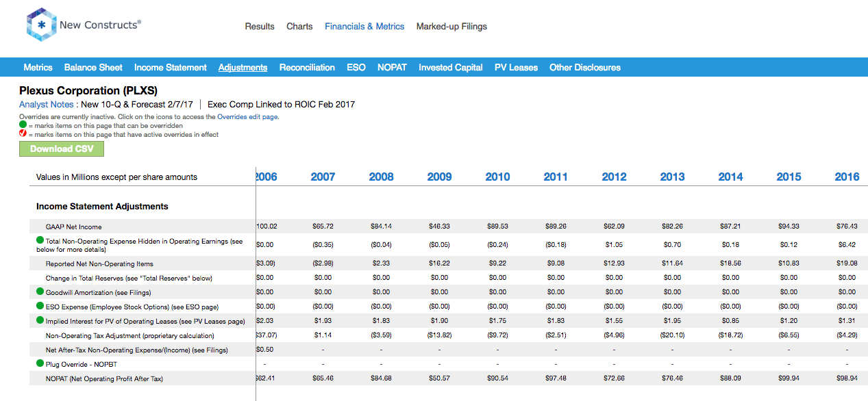Image resolution: width=868 pixels, height=401 pixels.
Task: Click the 2016 year column header
Action: coord(847,177)
